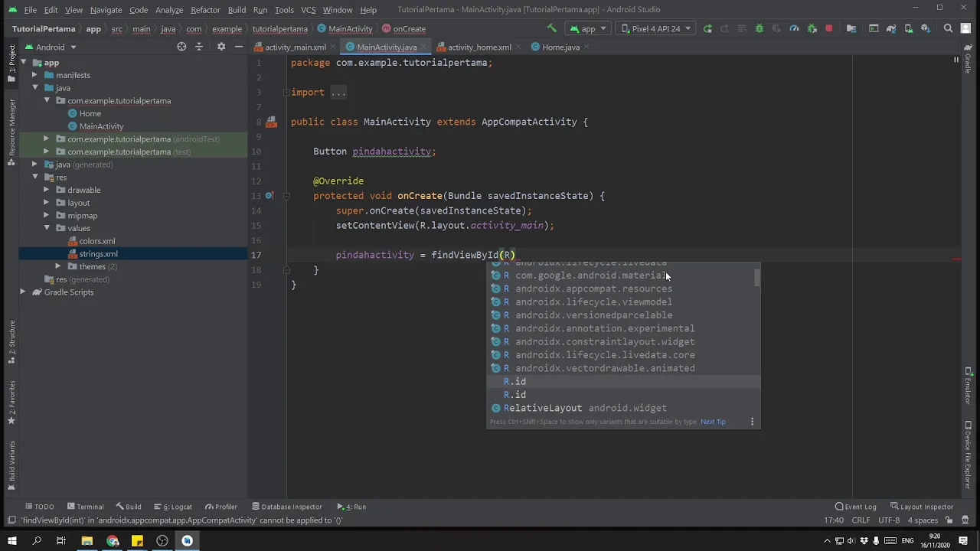Open the Analyze menu
This screenshot has width=980, height=551.
168,10
